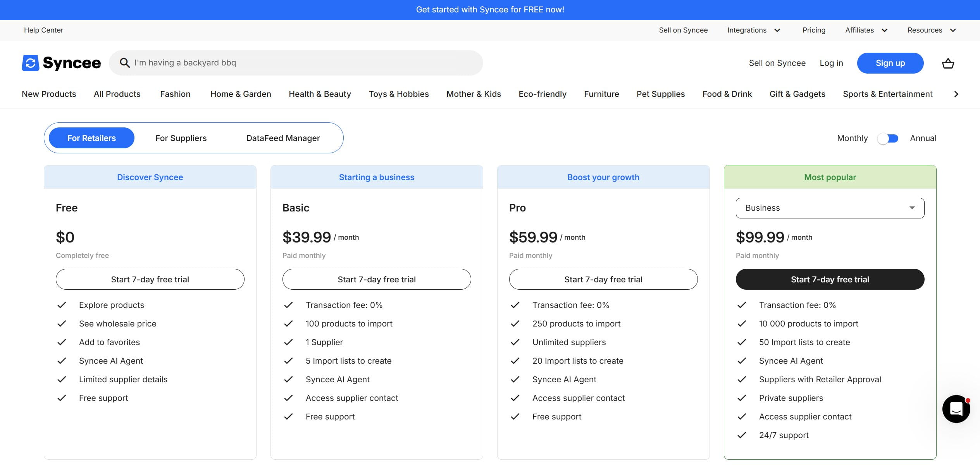
Task: Click the search products input field
Action: pyautogui.click(x=296, y=63)
